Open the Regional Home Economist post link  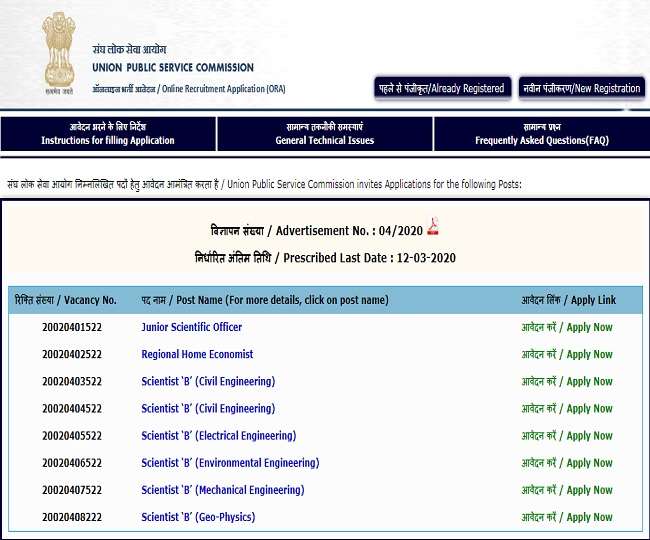point(197,354)
